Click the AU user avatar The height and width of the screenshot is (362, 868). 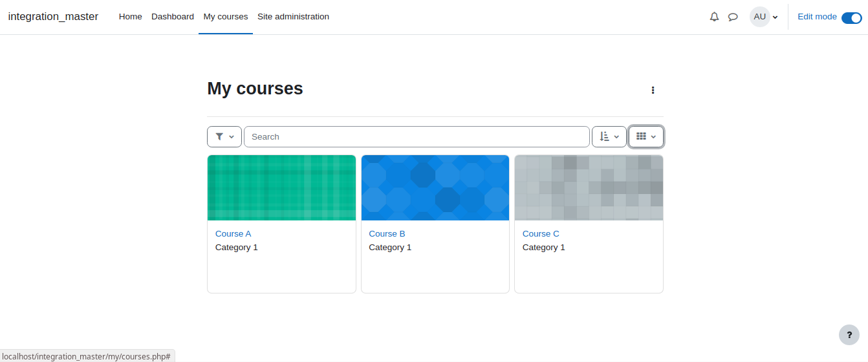(x=760, y=17)
